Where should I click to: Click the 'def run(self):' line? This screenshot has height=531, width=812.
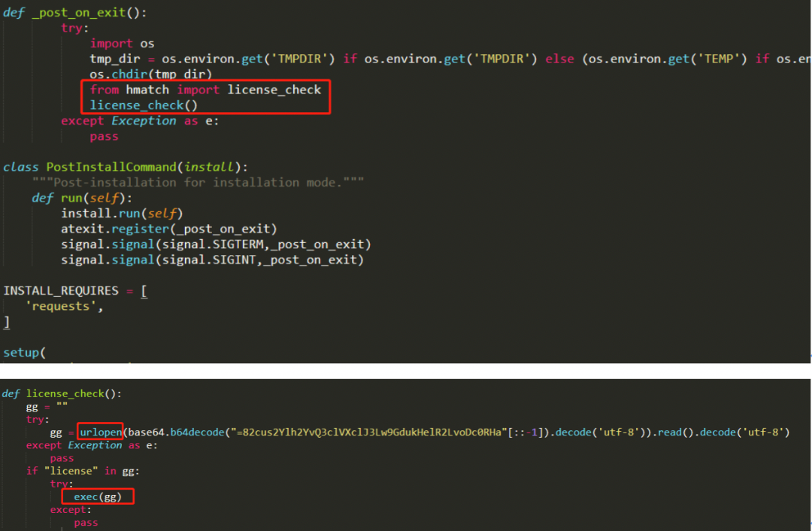(x=82, y=198)
